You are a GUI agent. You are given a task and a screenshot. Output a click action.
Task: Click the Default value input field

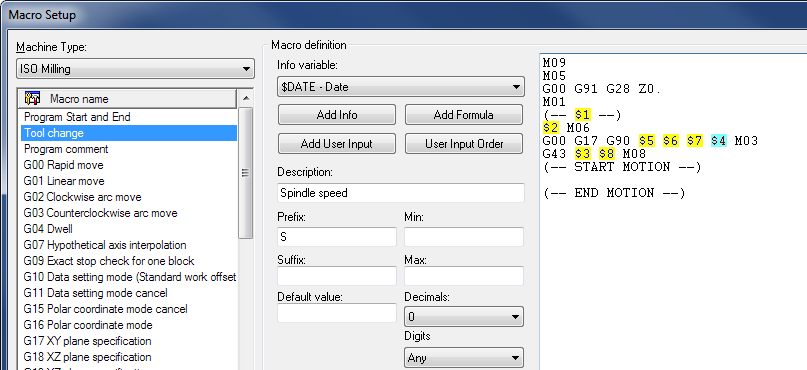337,313
